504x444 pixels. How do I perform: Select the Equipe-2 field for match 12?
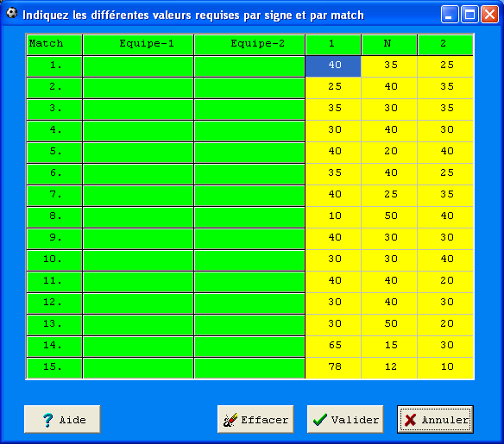(x=249, y=303)
